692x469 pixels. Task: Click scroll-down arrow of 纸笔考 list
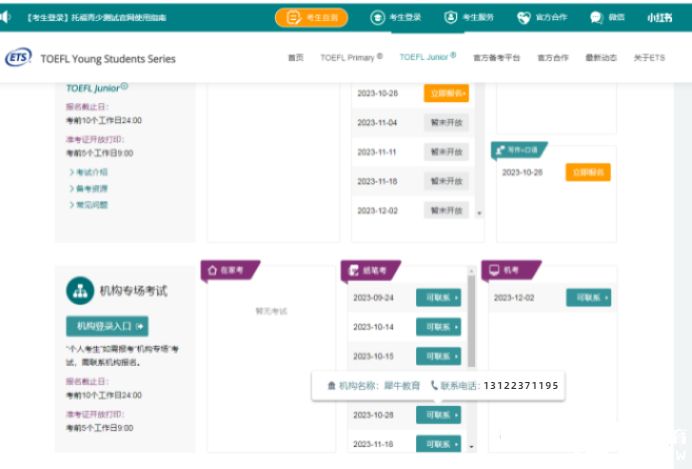point(471,446)
